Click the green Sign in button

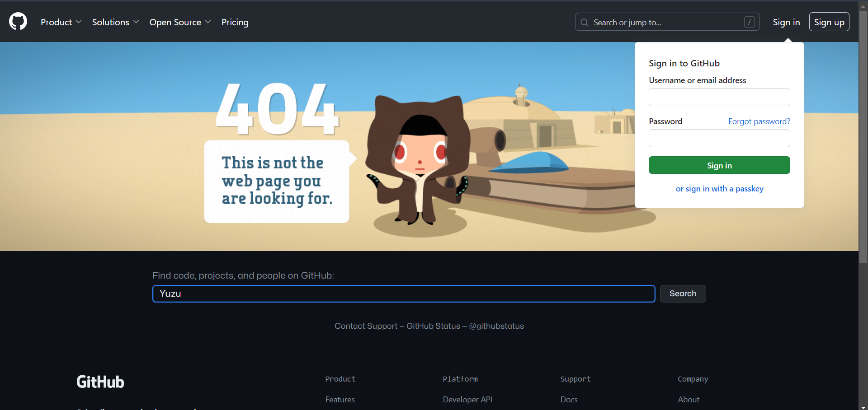719,165
